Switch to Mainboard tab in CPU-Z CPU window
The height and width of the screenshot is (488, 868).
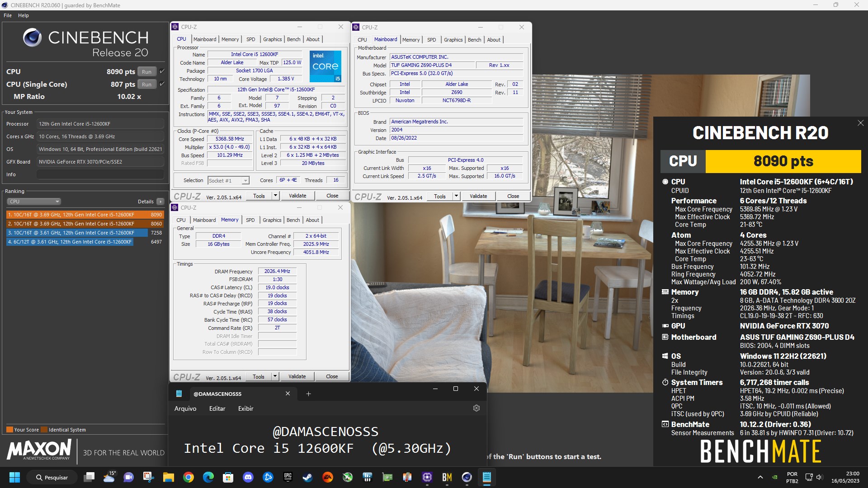(205, 39)
